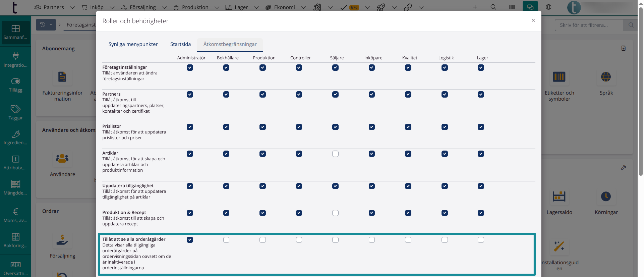Close the Roller och behörigheter dialog
The image size is (644, 277).
coord(533,20)
